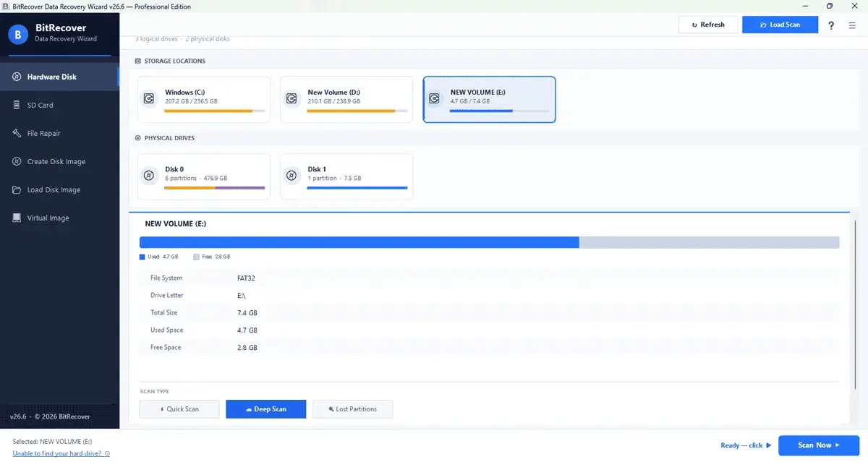The image size is (868, 462).
Task: Select the NEW VOLUME (E:) storage card
Action: 490,100
